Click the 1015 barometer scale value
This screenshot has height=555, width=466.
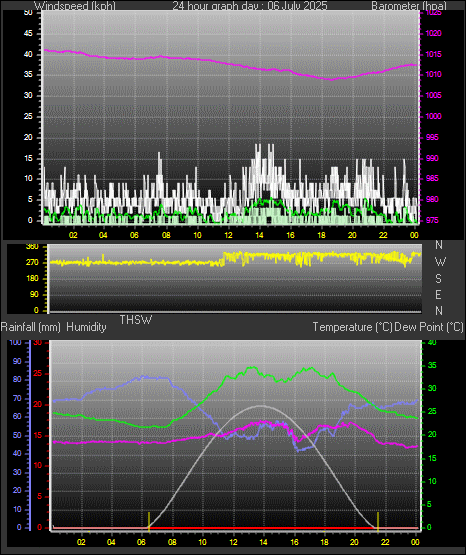click(433, 54)
